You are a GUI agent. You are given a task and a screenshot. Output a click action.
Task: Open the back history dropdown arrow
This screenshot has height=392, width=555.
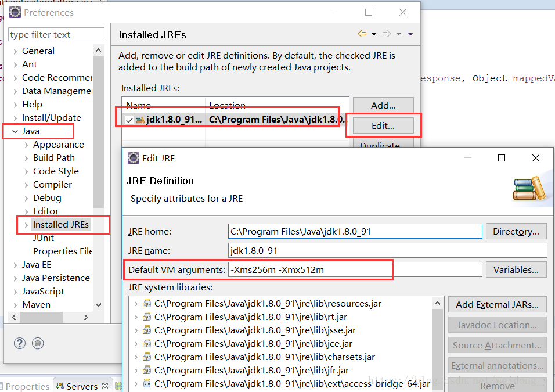pos(374,34)
